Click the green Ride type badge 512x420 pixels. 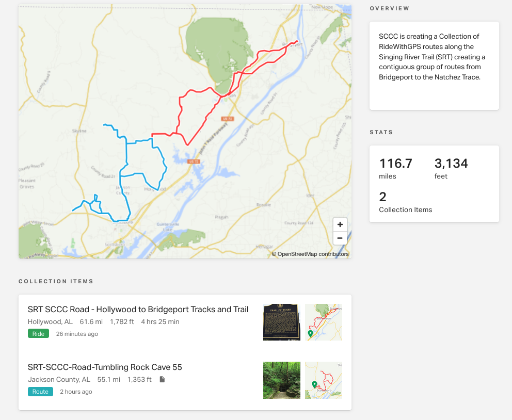tap(38, 333)
